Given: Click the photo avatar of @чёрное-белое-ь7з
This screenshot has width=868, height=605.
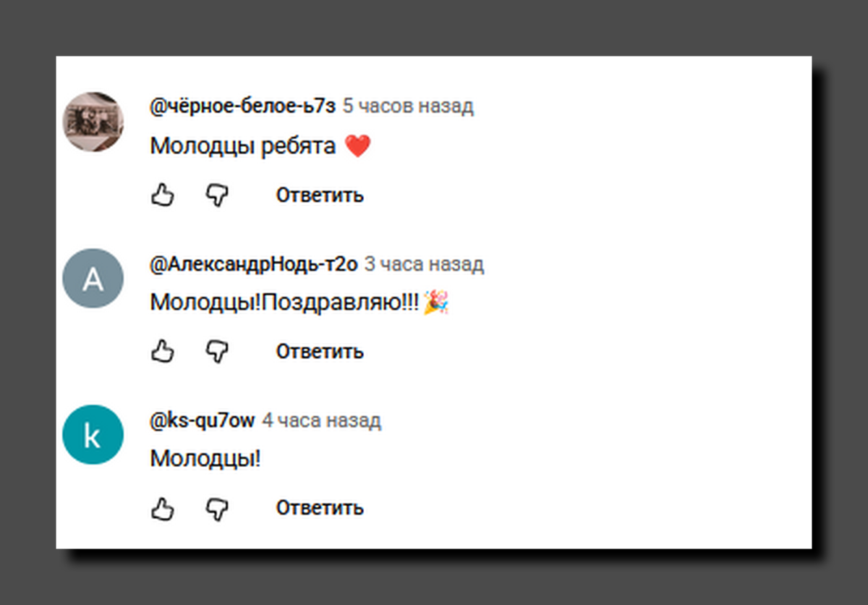Looking at the screenshot, I should pyautogui.click(x=93, y=122).
